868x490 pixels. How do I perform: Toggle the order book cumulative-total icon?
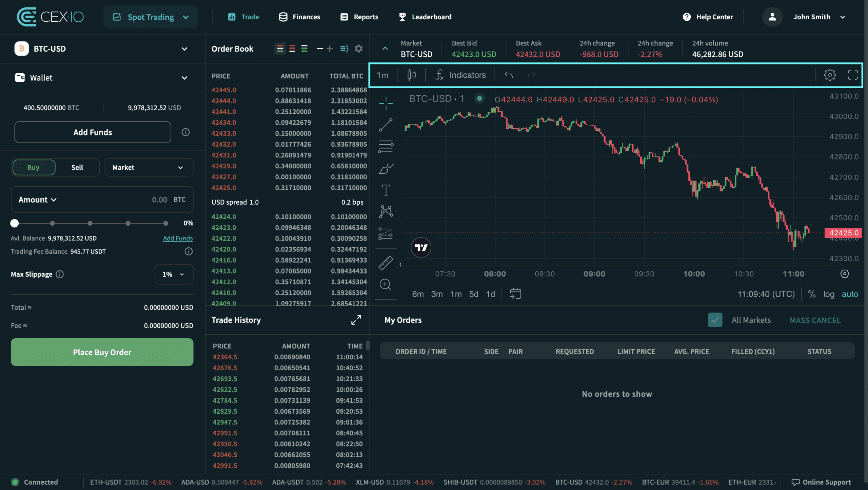point(344,49)
